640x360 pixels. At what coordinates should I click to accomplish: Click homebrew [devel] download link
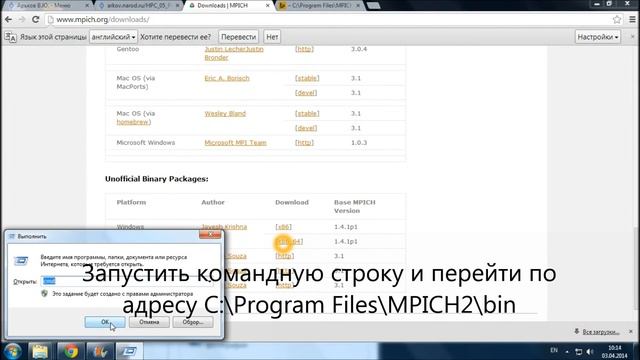click(x=306, y=128)
